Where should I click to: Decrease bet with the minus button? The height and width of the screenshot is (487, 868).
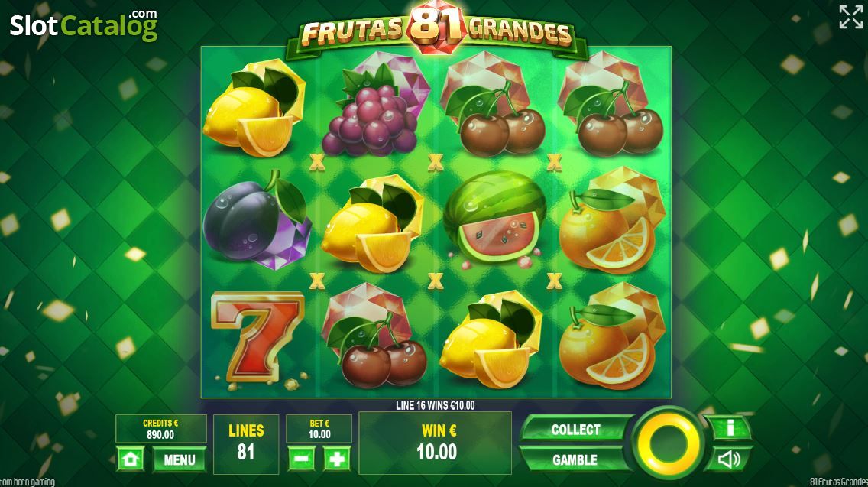tap(302, 459)
